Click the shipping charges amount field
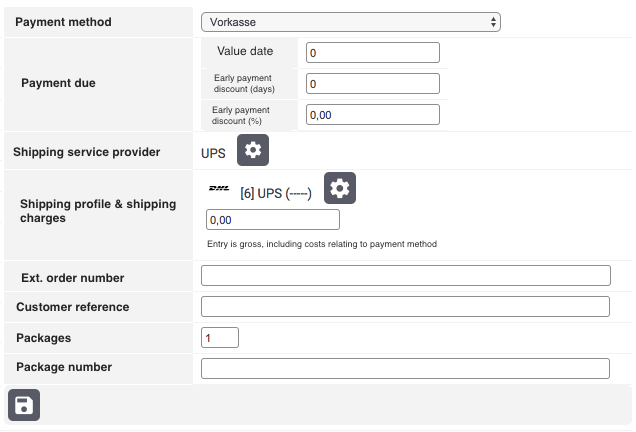 tap(272, 220)
